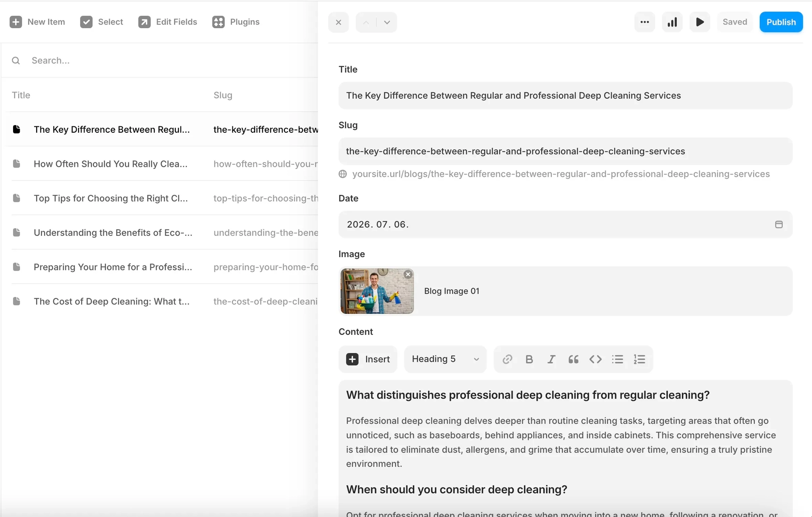Create a numbered list
Viewport: 812px width, 517px height.
(640, 359)
